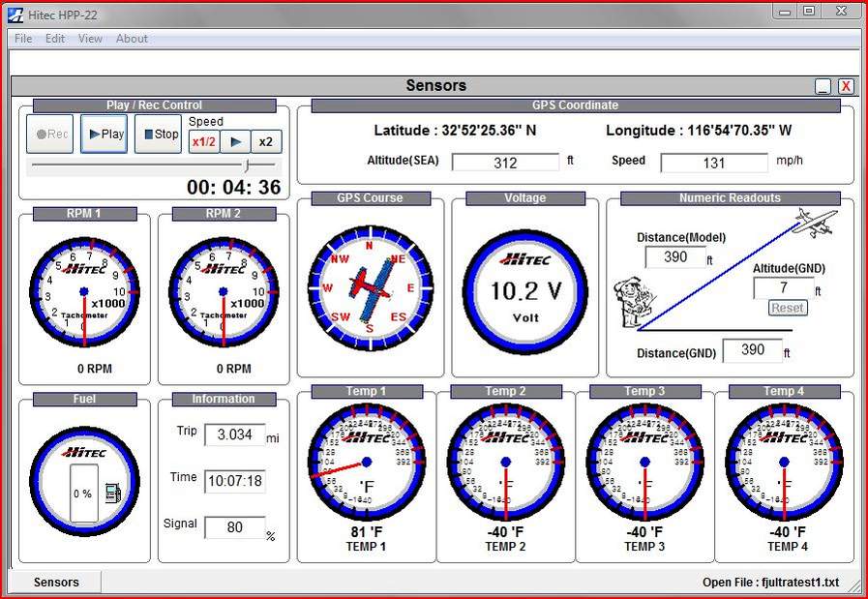Click the 0 % fuel level indicator

[x=83, y=494]
